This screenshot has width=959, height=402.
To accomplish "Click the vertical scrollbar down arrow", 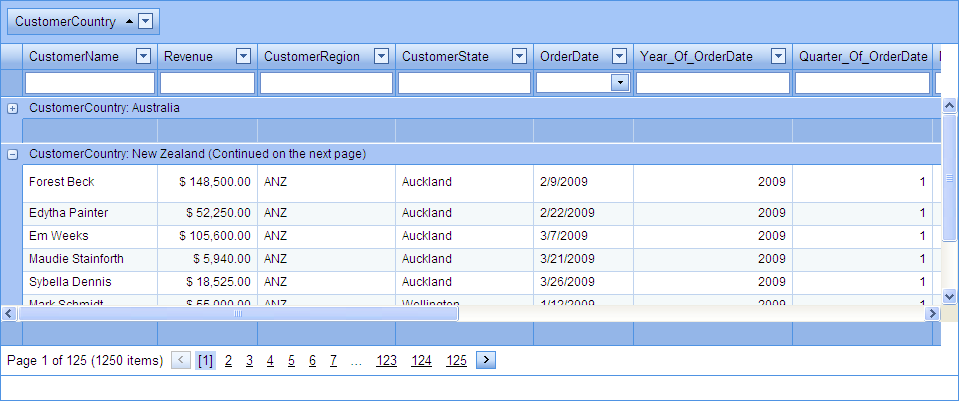I will pyautogui.click(x=949, y=296).
